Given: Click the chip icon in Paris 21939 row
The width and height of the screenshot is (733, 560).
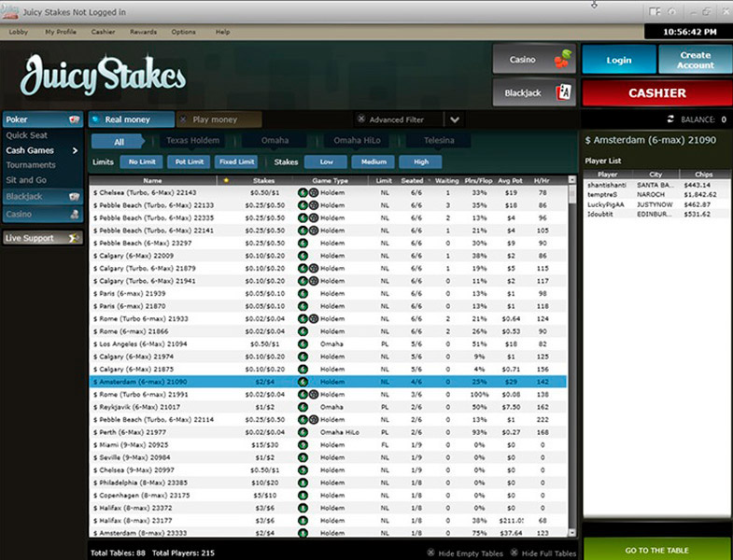Looking at the screenshot, I should [x=303, y=294].
